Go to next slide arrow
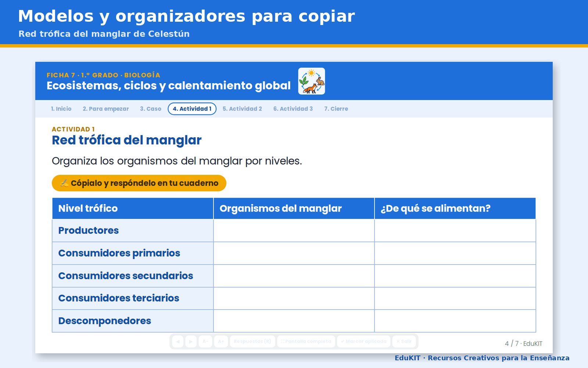Screen dimensions: 588x368 point(191,342)
